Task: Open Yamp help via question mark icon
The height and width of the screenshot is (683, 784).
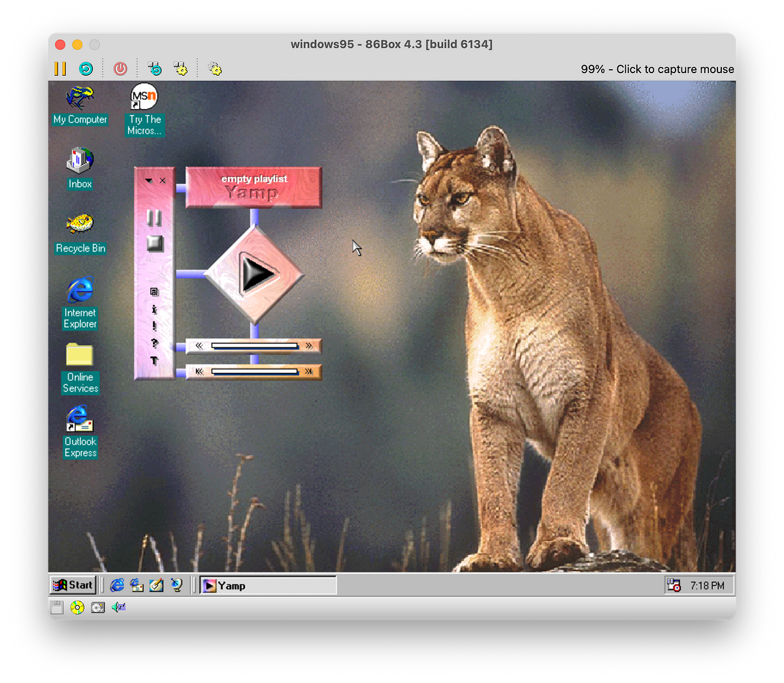Action: pos(155,343)
